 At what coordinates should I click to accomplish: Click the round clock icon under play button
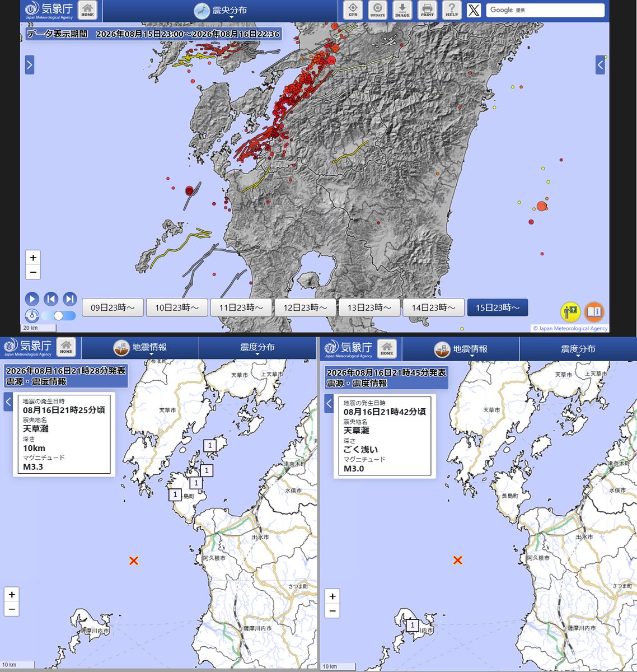click(x=32, y=316)
